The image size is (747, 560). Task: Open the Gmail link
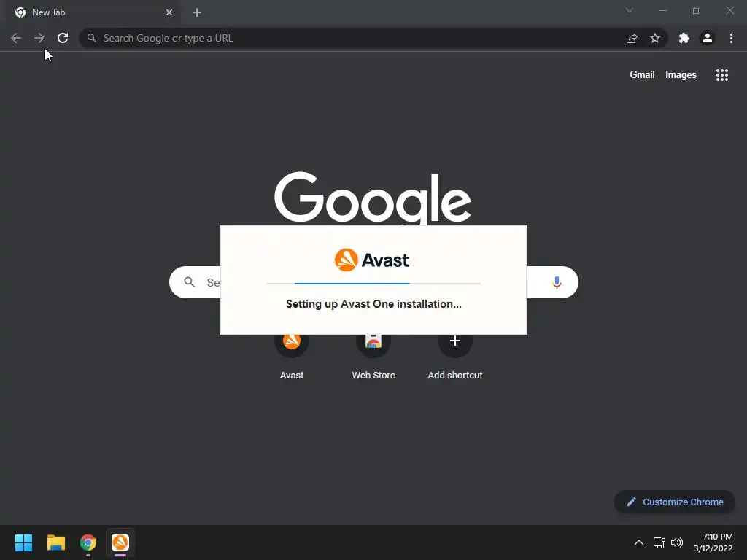(642, 75)
